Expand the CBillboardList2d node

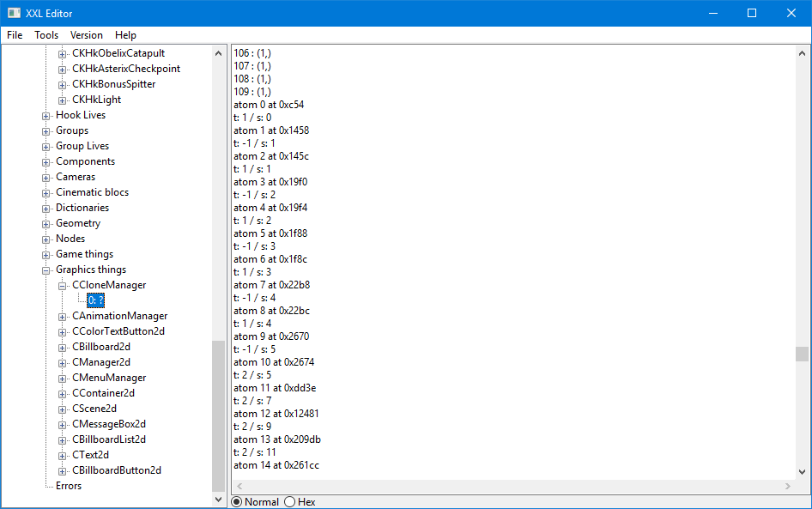pos(62,440)
